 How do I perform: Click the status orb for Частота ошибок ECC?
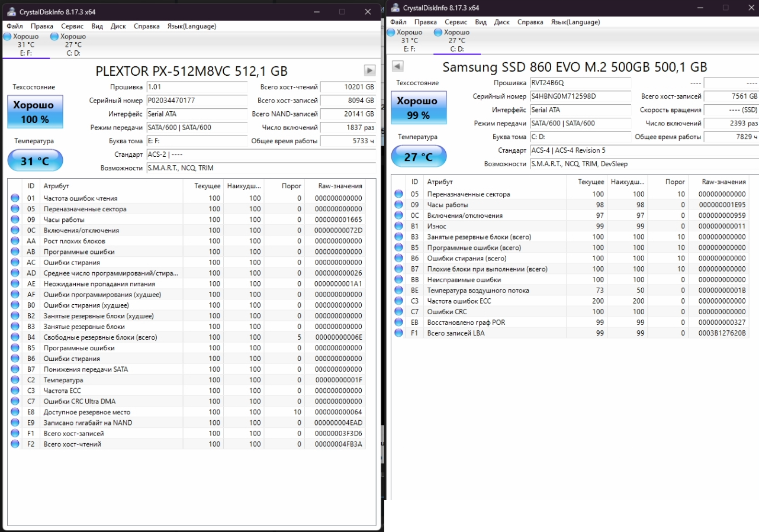(399, 301)
